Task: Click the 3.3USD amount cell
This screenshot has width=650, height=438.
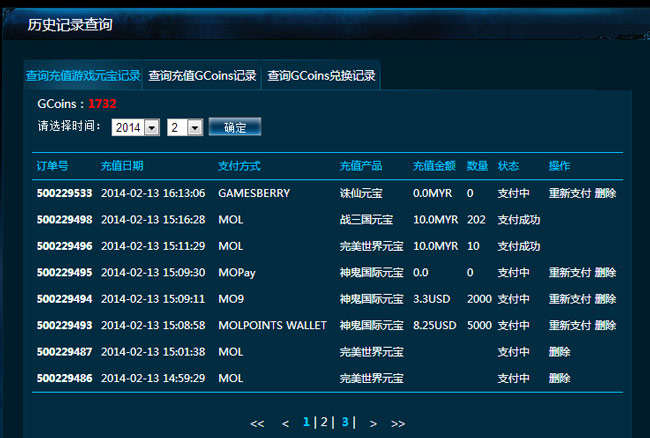Action: (x=432, y=299)
